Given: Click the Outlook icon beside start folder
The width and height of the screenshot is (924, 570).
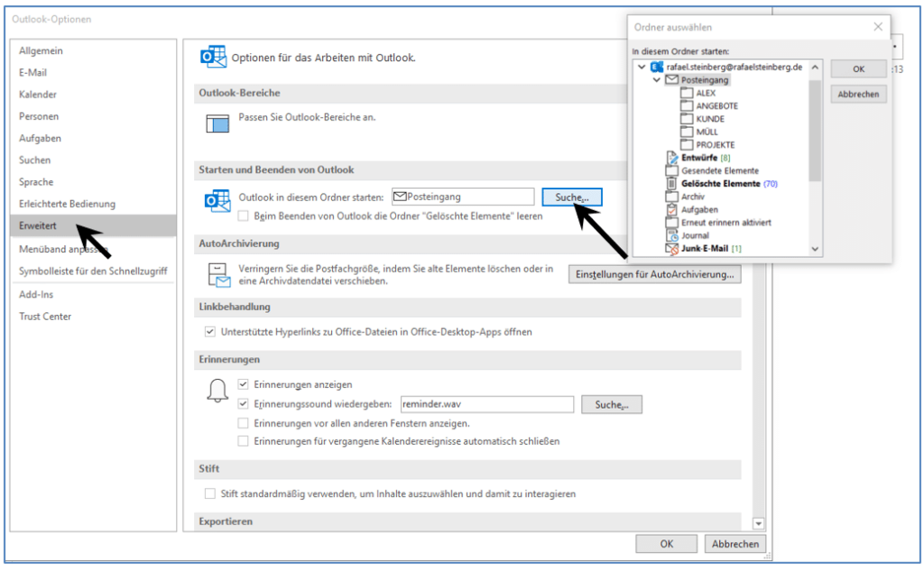Looking at the screenshot, I should coord(217,201).
